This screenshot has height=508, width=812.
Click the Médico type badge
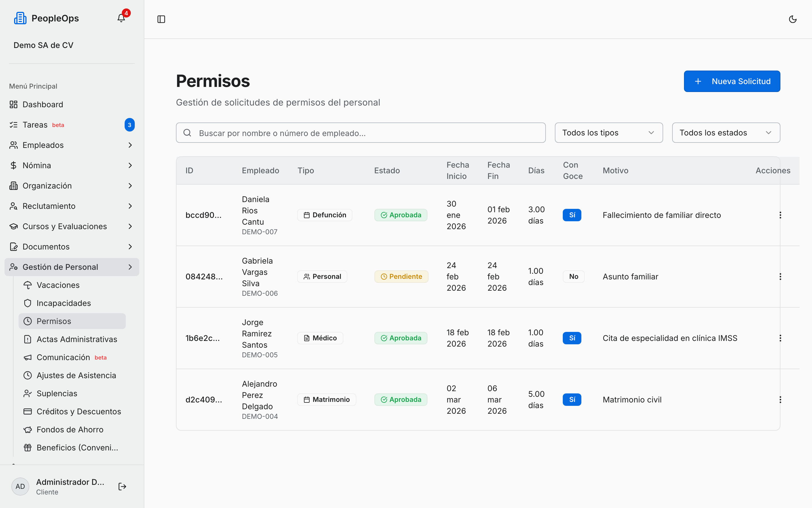320,338
